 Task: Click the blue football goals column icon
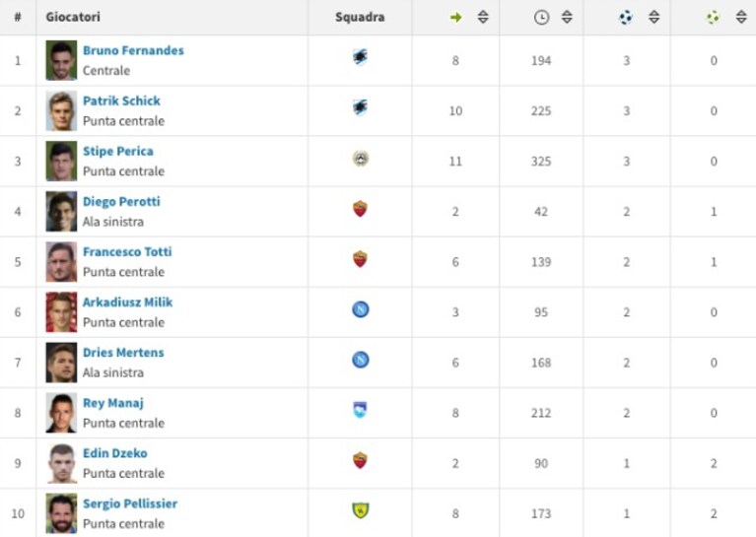[625, 18]
